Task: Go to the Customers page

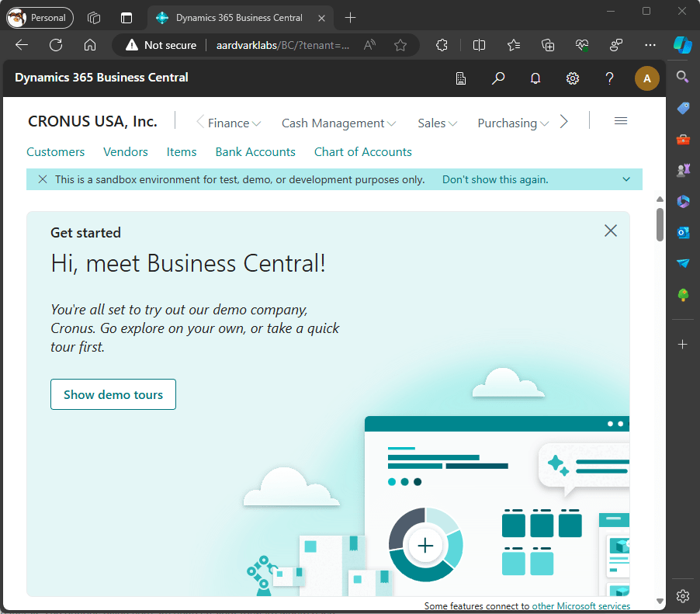Action: 56,152
